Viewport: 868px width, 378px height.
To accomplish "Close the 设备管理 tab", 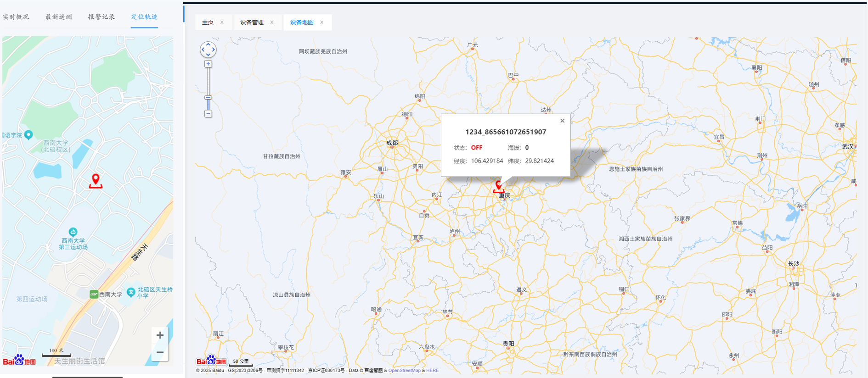I will click(272, 22).
